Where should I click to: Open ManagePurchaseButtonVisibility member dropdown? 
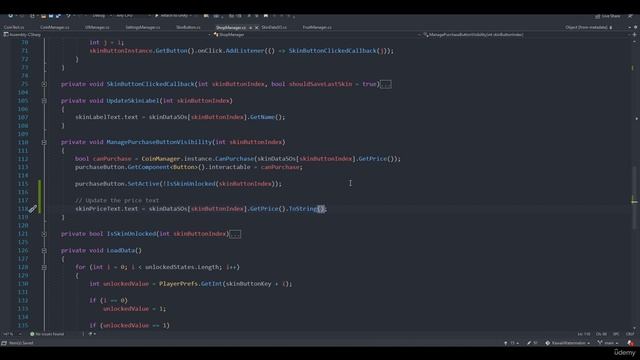tap(527, 35)
